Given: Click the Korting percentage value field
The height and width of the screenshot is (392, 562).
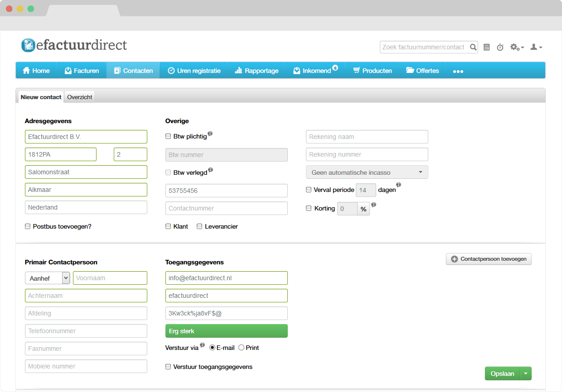Looking at the screenshot, I should click(347, 209).
